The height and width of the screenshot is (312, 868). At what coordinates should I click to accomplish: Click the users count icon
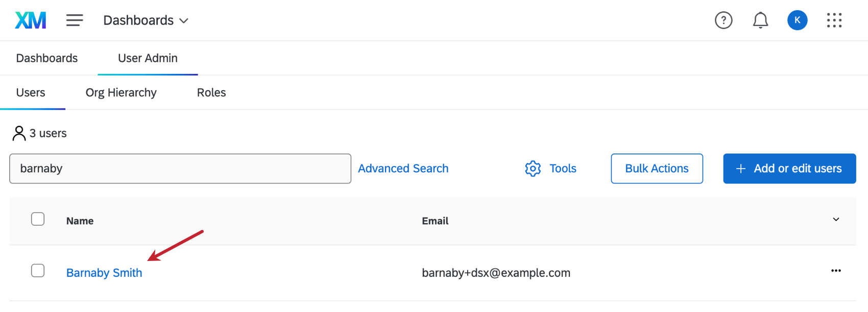(19, 133)
